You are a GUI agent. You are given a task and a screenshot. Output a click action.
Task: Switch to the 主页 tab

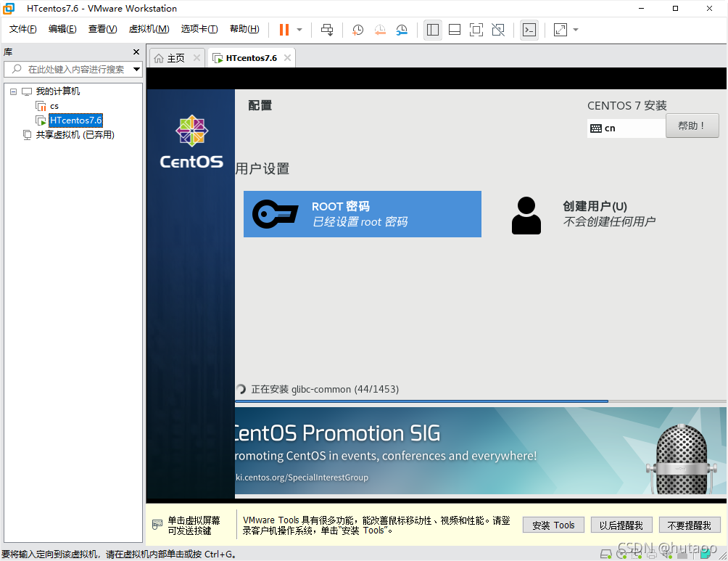point(175,58)
